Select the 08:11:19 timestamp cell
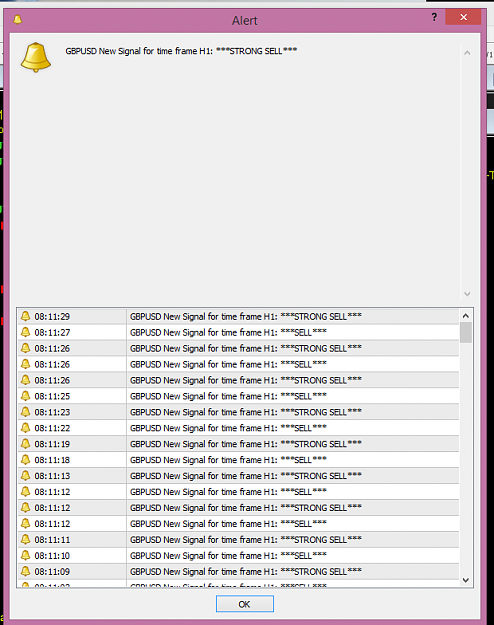 point(72,444)
